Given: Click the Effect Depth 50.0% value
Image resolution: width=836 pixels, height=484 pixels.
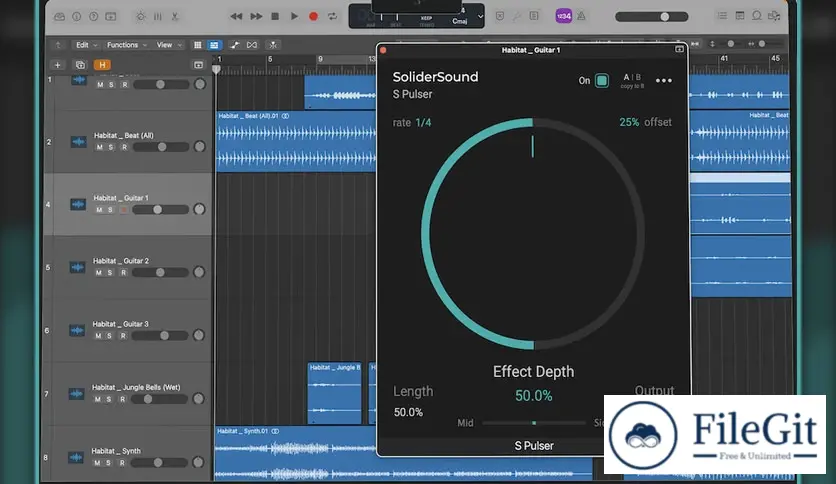Looking at the screenshot, I should tap(534, 396).
